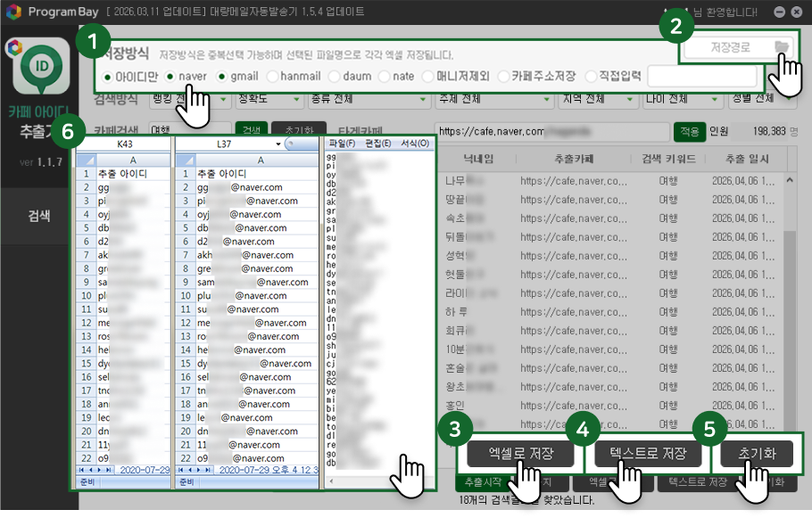The width and height of the screenshot is (812, 518).
Task: Click the select-all corner of K43 spreadsheet
Action: coord(84,159)
